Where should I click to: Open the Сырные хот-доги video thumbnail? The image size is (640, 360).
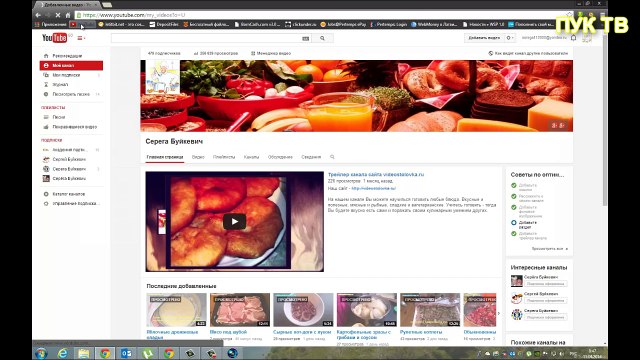(303, 310)
